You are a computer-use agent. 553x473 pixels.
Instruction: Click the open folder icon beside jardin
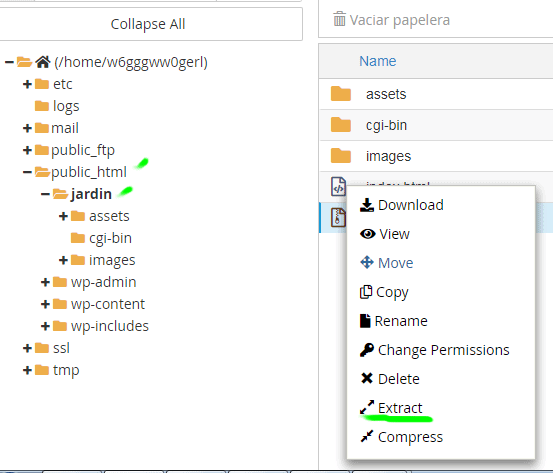61,194
